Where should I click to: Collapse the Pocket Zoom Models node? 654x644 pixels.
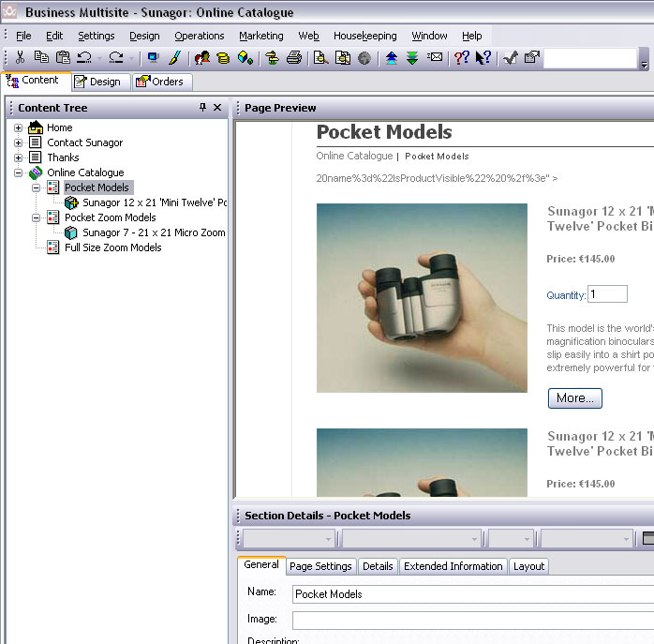click(x=37, y=218)
